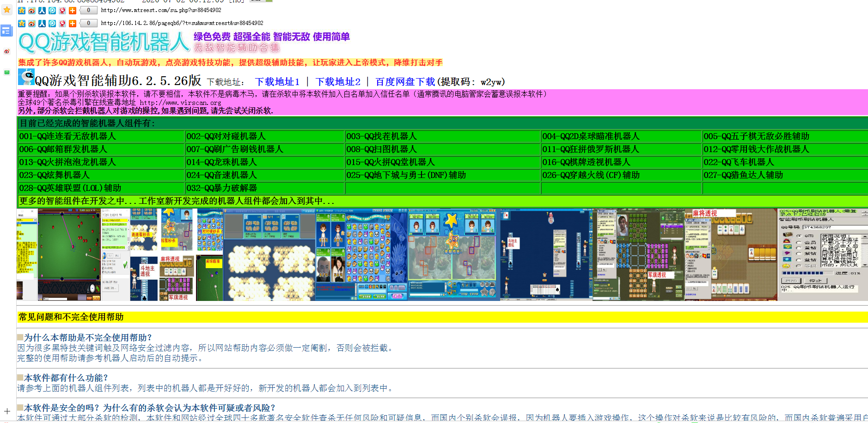Image resolution: width=868 pixels, height=423 pixels.
Task: Click the orange plus share icon beside 106.14.2.86 URL
Action: (73, 24)
